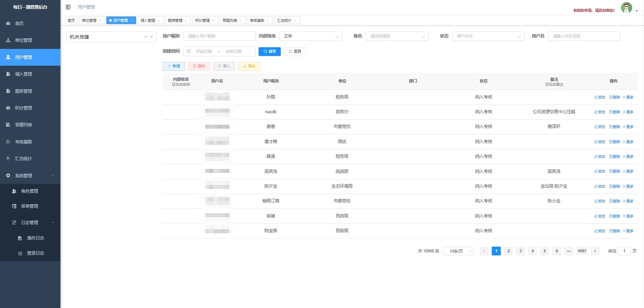The image size is (644, 308).
Task: Click the blue 搜索 button
Action: point(270,52)
